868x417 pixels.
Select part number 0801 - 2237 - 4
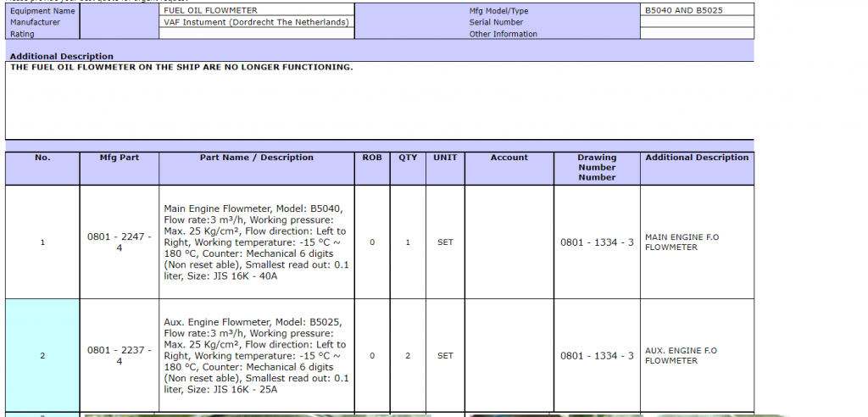pyautogui.click(x=119, y=356)
